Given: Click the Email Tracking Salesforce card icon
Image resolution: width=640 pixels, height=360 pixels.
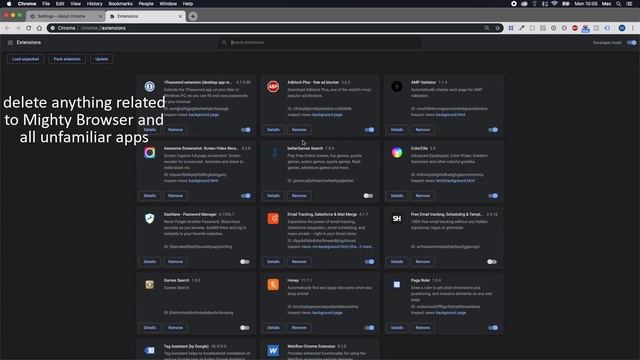Looking at the screenshot, I should [273, 218].
